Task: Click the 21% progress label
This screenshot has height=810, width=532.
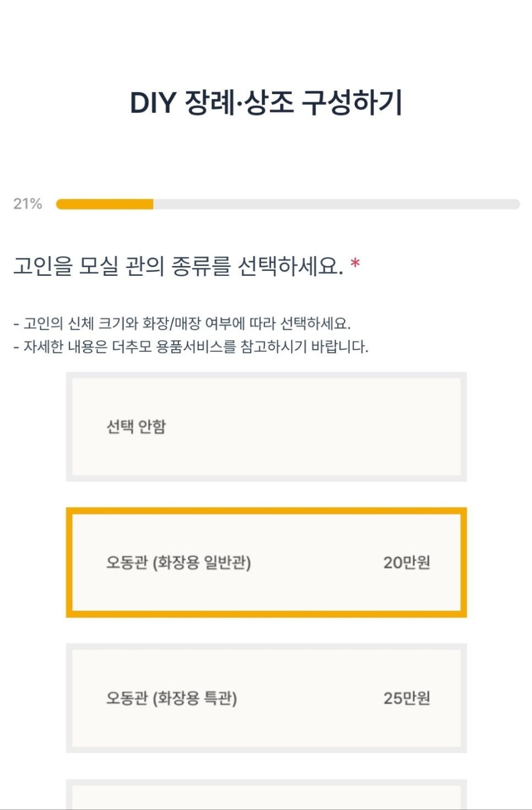Action: point(28,204)
